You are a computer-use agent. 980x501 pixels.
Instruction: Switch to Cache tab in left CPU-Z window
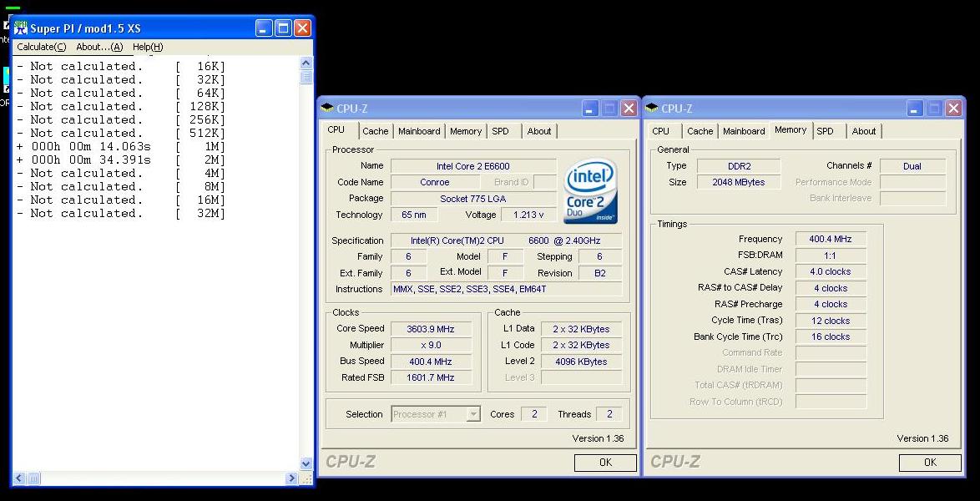pos(376,131)
